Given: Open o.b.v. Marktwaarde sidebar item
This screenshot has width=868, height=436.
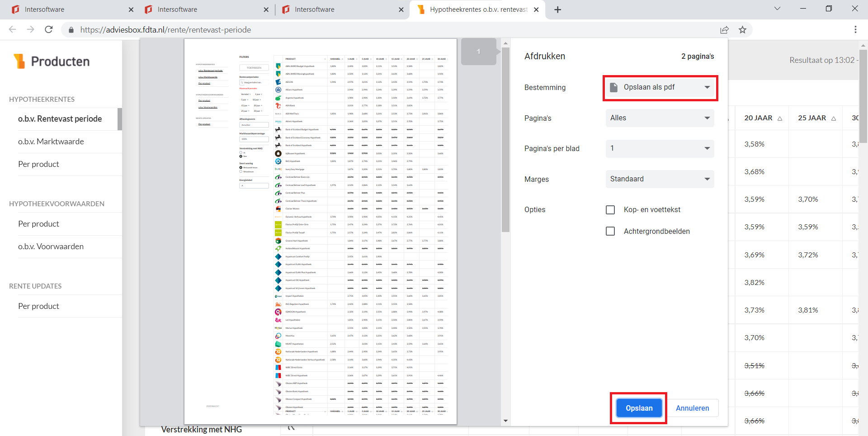Looking at the screenshot, I should (x=51, y=142).
